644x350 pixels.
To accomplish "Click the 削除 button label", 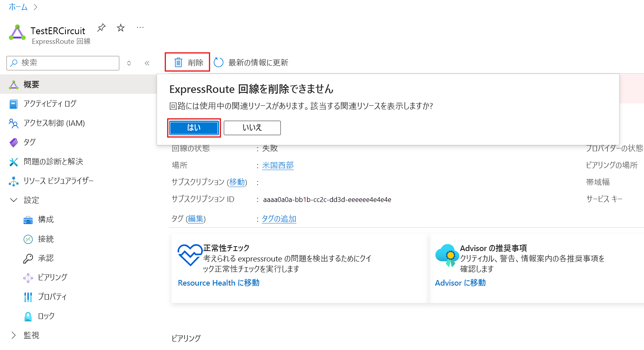I will (x=196, y=63).
